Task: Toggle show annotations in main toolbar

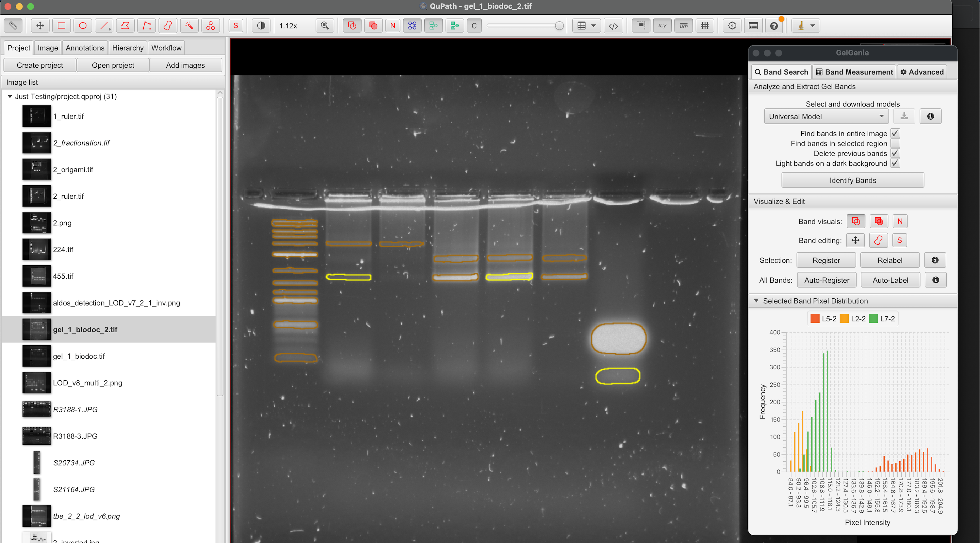Action: pyautogui.click(x=352, y=25)
